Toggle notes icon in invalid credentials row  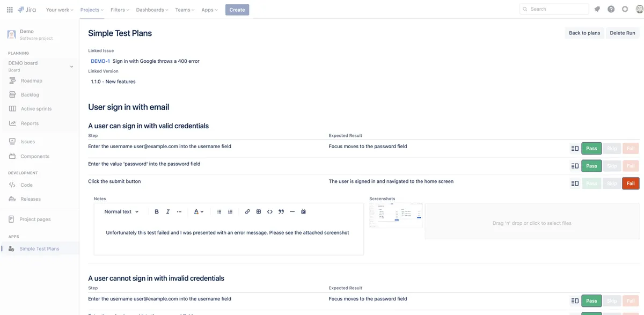coord(575,301)
